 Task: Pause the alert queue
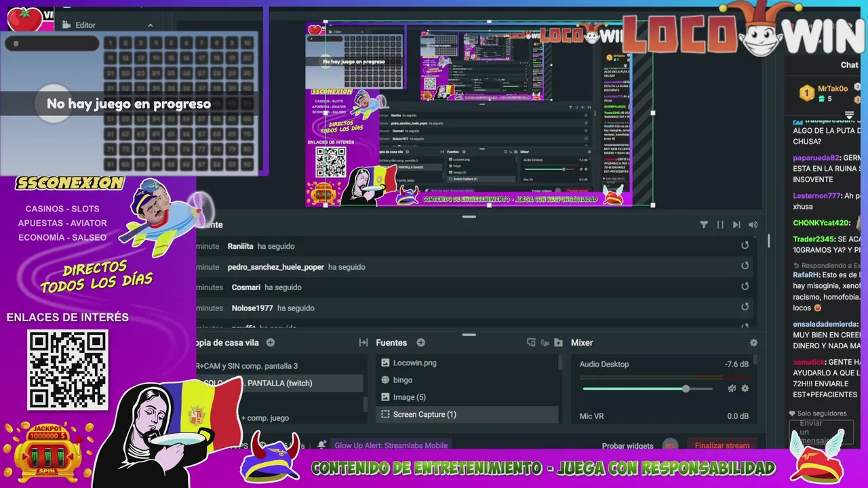coord(720,225)
